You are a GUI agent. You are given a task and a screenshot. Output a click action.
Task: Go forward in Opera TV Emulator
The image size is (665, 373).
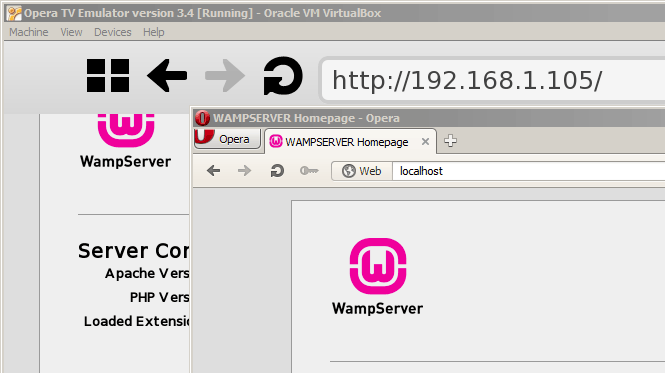click(x=225, y=76)
